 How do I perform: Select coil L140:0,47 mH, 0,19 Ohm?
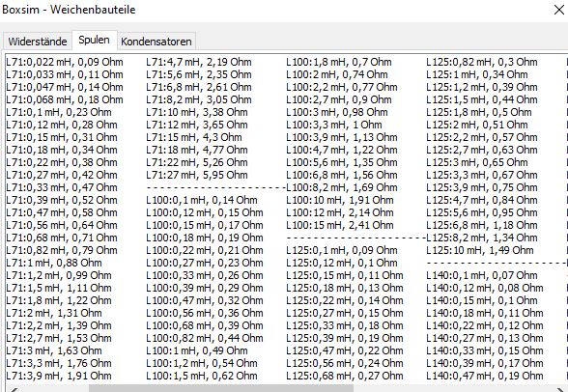pyautogui.click(x=485, y=376)
